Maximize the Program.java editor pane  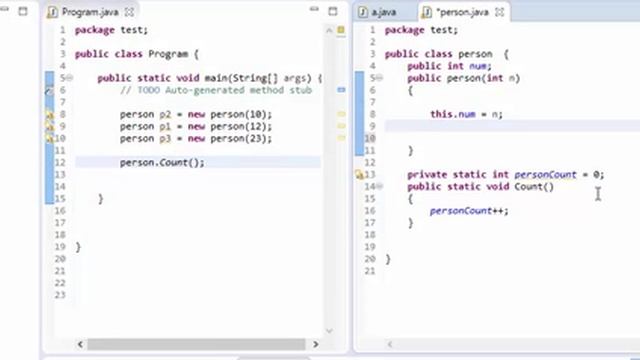tap(333, 11)
